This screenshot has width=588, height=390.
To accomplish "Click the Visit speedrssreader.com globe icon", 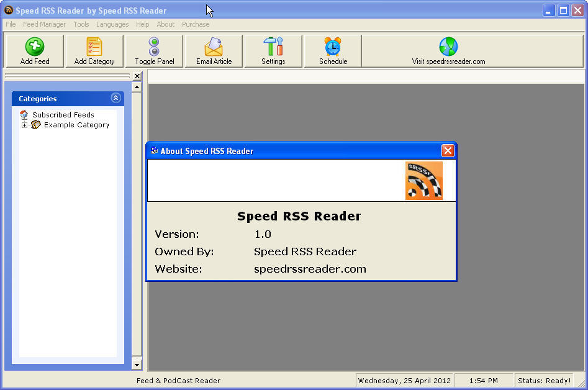I will (x=448, y=47).
